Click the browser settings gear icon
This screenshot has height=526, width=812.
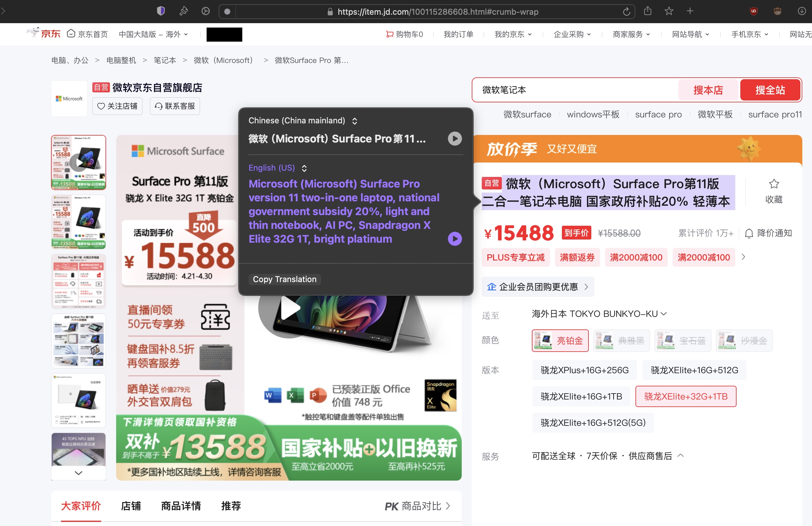tap(205, 11)
